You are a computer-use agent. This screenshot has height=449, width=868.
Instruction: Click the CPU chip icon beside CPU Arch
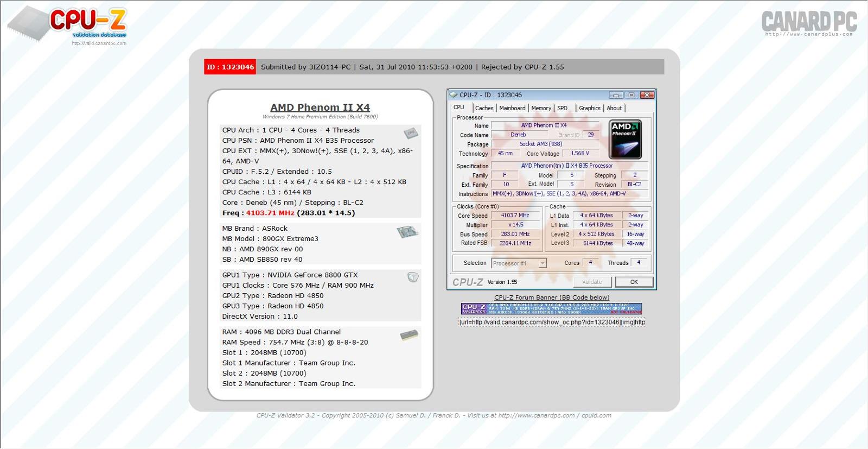[411, 133]
